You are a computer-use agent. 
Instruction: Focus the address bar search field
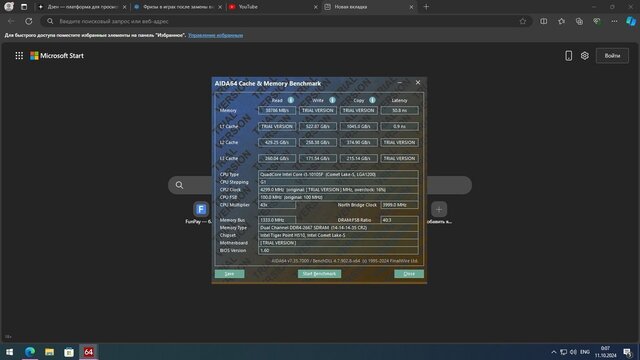tap(286, 21)
